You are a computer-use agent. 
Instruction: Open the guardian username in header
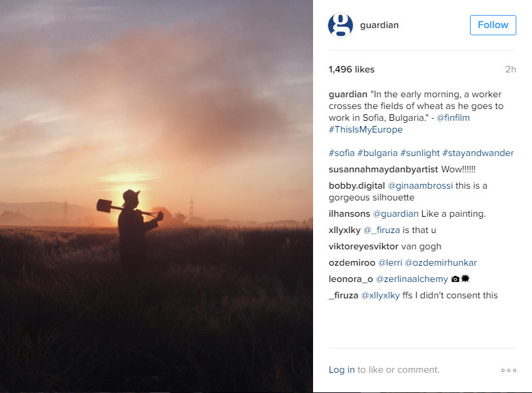(x=379, y=25)
